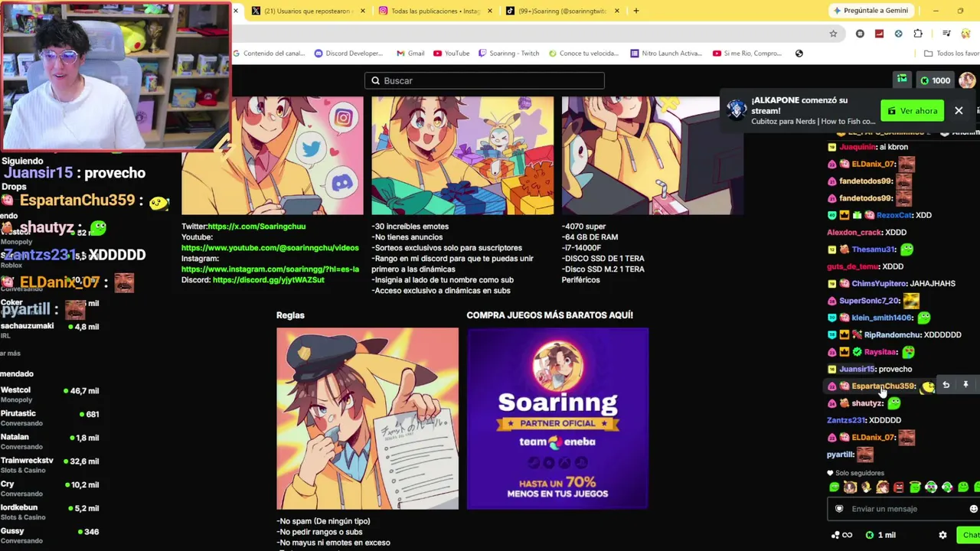This screenshot has width=980, height=551.
Task: Close the TikTok Soarinng tab
Action: click(x=616, y=11)
